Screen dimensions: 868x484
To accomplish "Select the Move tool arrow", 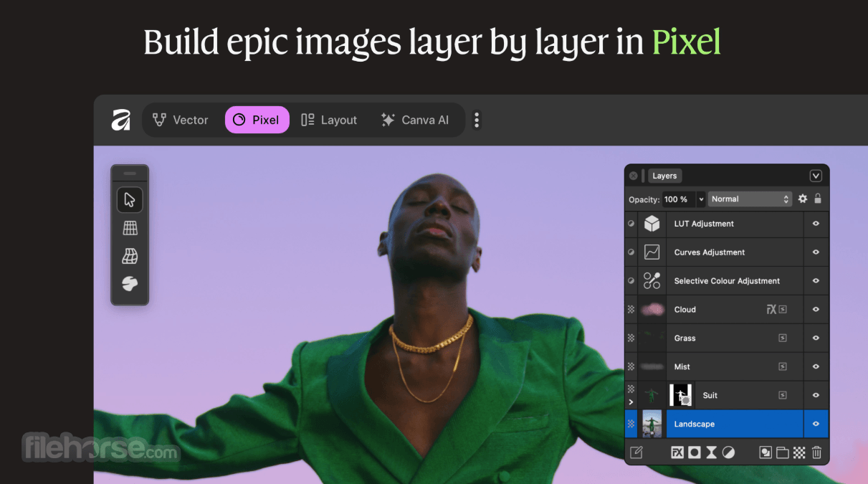I will point(130,200).
